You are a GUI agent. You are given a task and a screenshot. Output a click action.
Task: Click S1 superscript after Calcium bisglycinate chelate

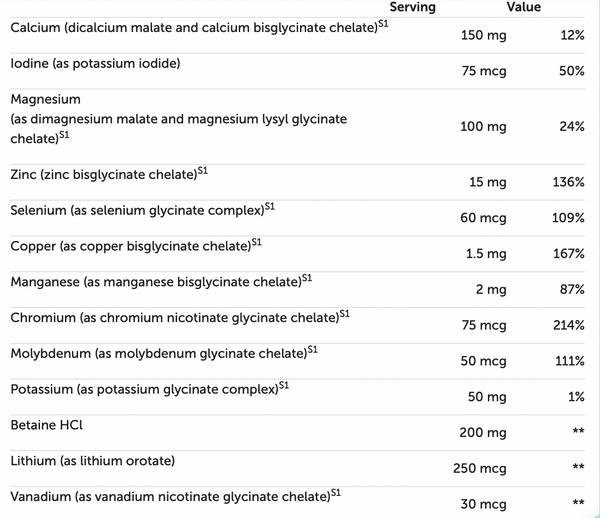[x=383, y=24]
